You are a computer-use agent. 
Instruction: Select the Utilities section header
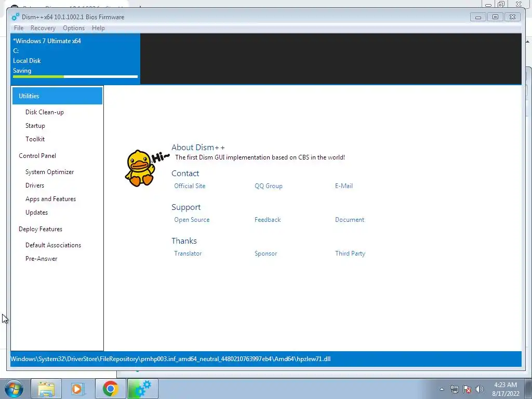tap(57, 96)
